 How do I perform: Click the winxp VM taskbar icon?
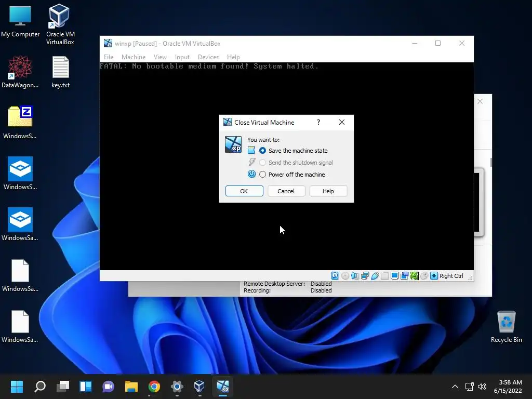pos(223,387)
